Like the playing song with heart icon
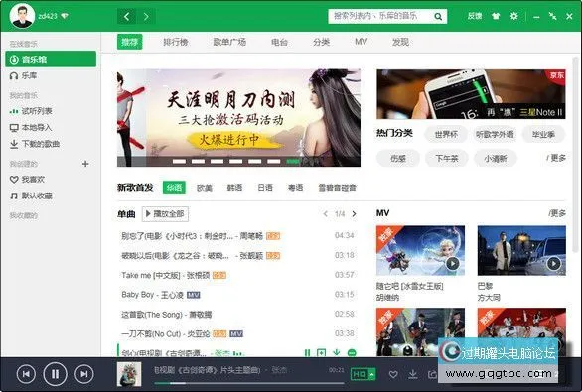This screenshot has height=392, width=582. click(393, 374)
